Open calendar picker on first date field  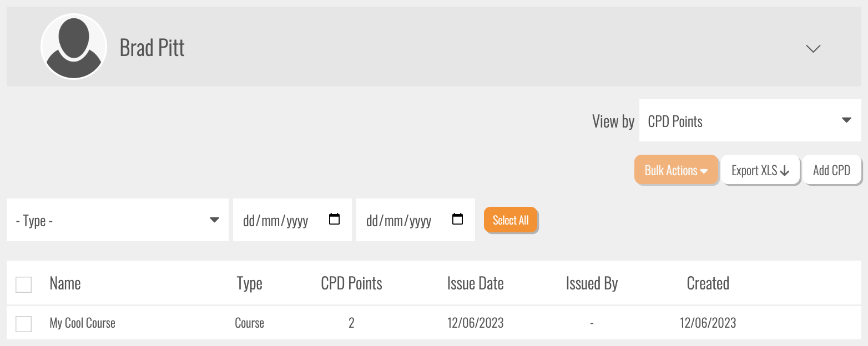tap(334, 219)
